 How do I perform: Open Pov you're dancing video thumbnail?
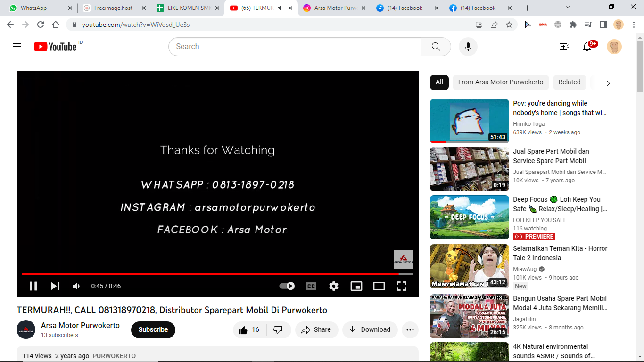[470, 121]
